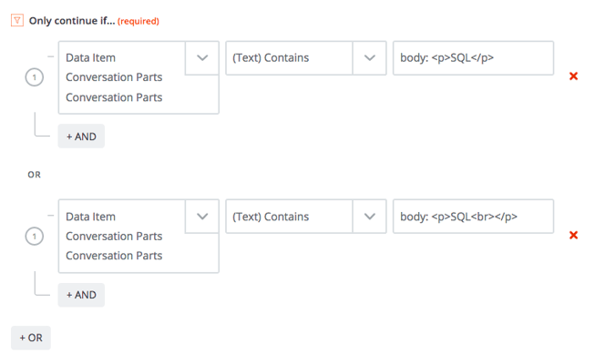Click the OR separator label between rules
Screen dimensions: 595x364
pos(34,175)
